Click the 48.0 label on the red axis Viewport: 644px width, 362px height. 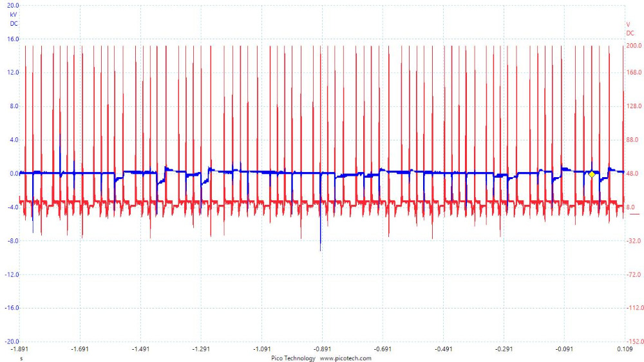pyautogui.click(x=632, y=173)
